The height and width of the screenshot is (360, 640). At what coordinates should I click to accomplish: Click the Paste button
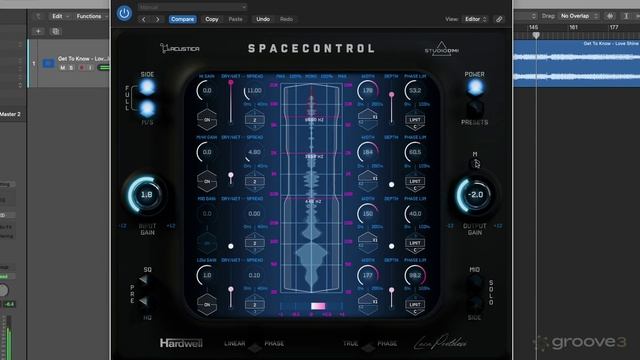[x=236, y=19]
